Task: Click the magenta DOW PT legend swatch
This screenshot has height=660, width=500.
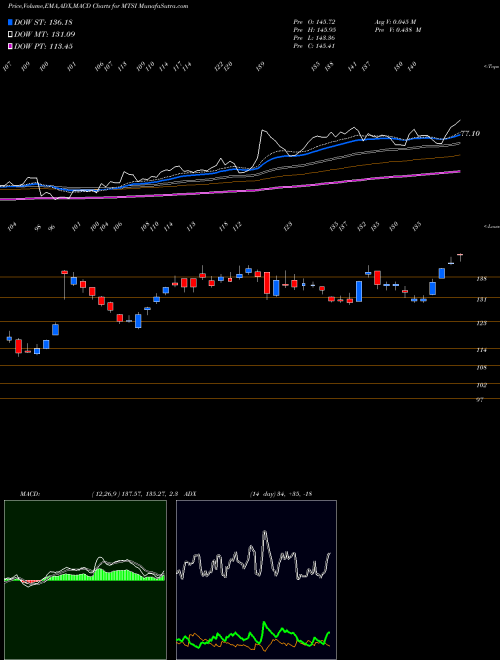Action: click(x=10, y=46)
